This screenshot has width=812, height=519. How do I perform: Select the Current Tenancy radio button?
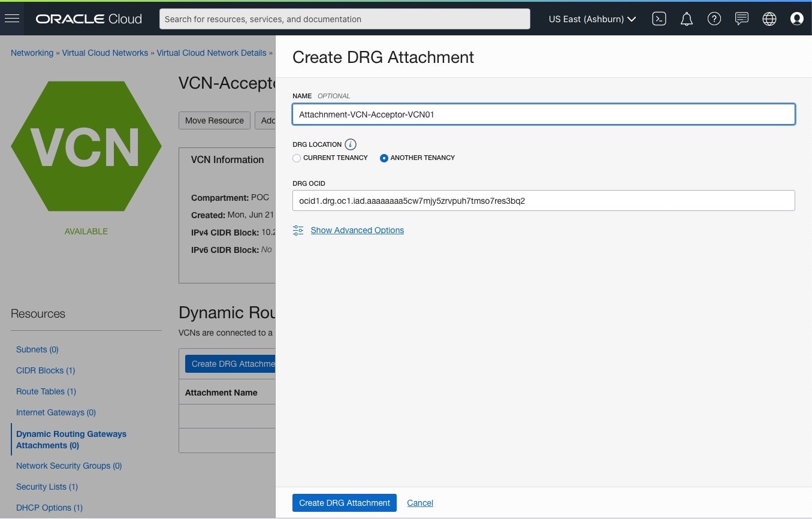point(297,158)
